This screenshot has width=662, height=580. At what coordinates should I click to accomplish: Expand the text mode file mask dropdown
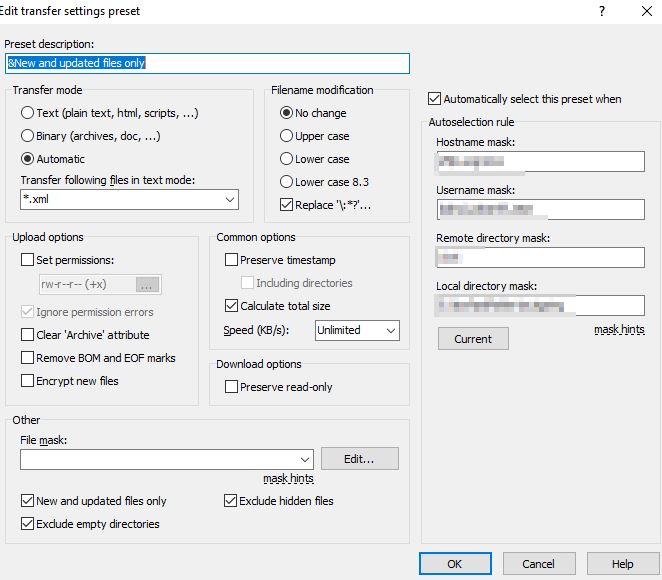[229, 200]
